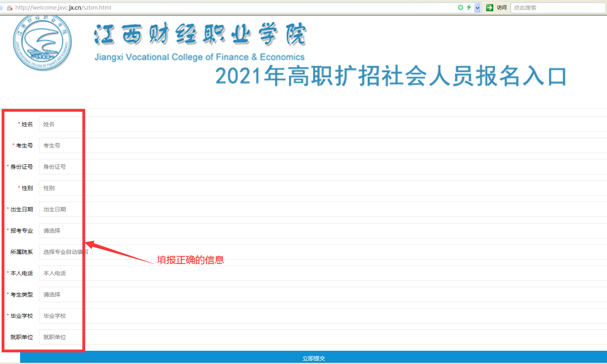Submit the form with 立即提交 button
This screenshot has height=364, width=607.
click(x=313, y=358)
